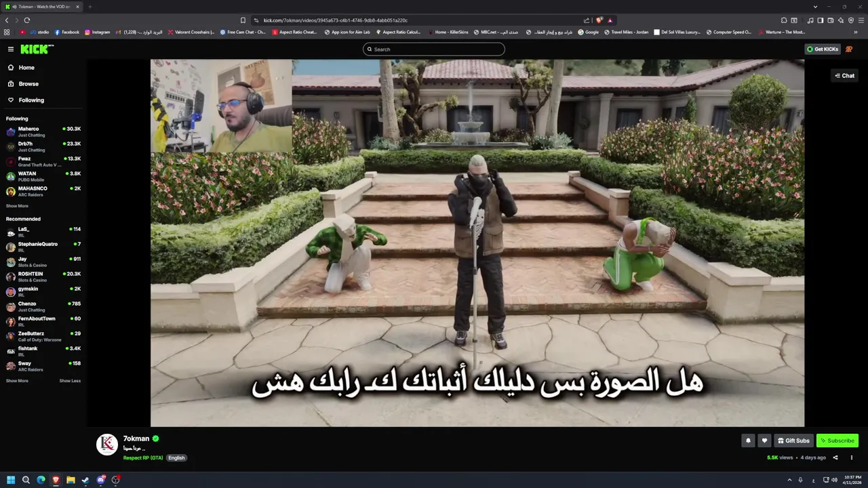Open browser extensions puzzle icon
This screenshot has width=868, height=488.
(784, 20)
